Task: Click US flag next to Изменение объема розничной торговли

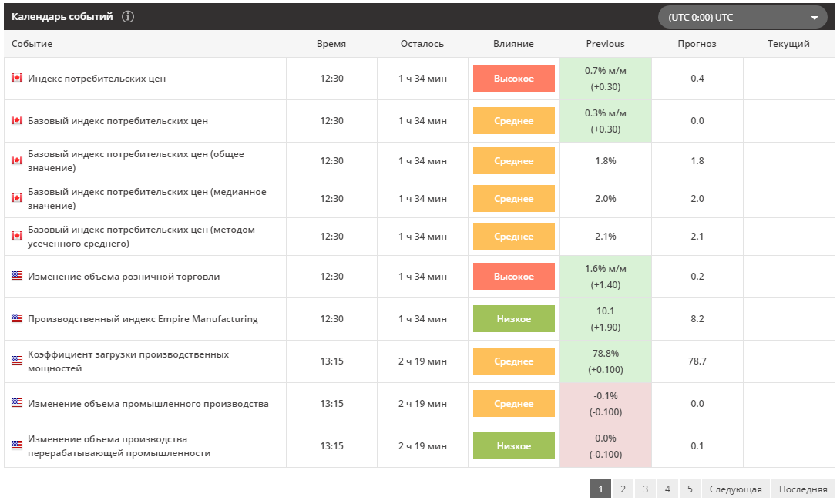Action: pyautogui.click(x=17, y=276)
